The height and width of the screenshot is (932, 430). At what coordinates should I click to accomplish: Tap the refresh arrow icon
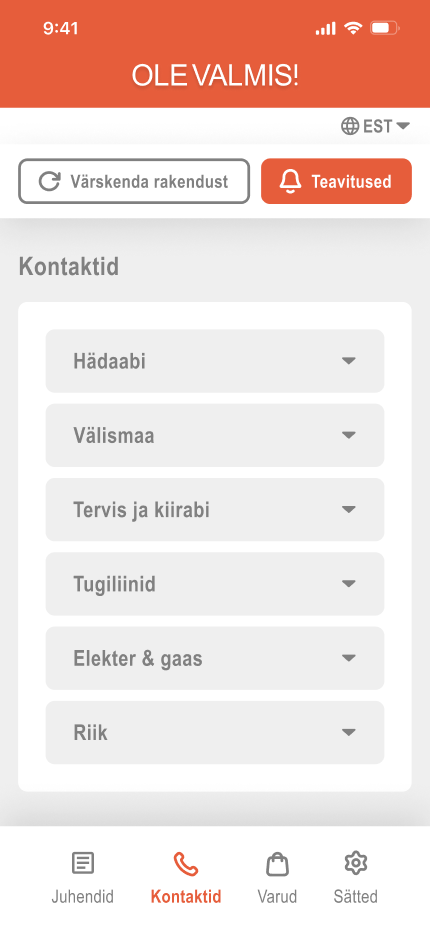pyautogui.click(x=49, y=181)
